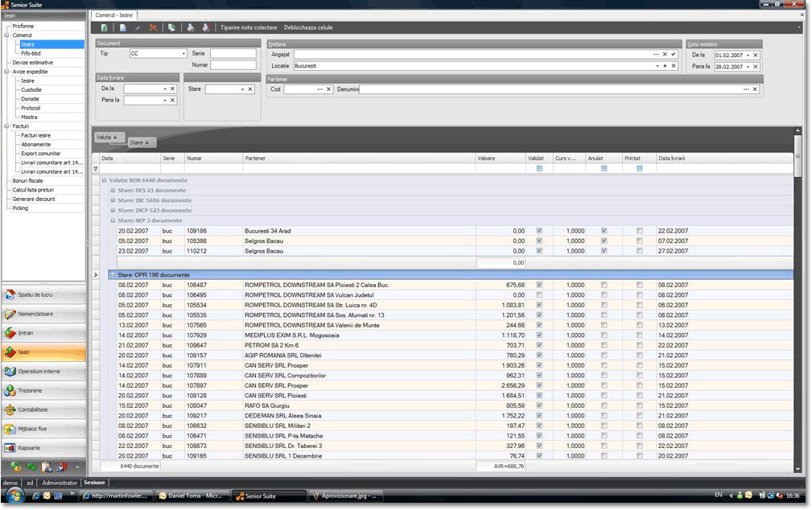The image size is (812, 510).
Task: Click Deblocheaza celule button
Action: click(x=308, y=27)
